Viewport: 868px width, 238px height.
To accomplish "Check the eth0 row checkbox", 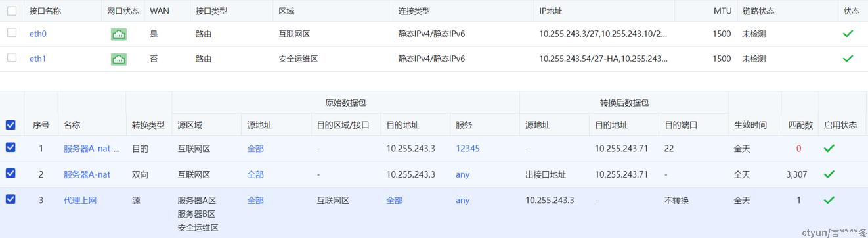I will (12, 33).
